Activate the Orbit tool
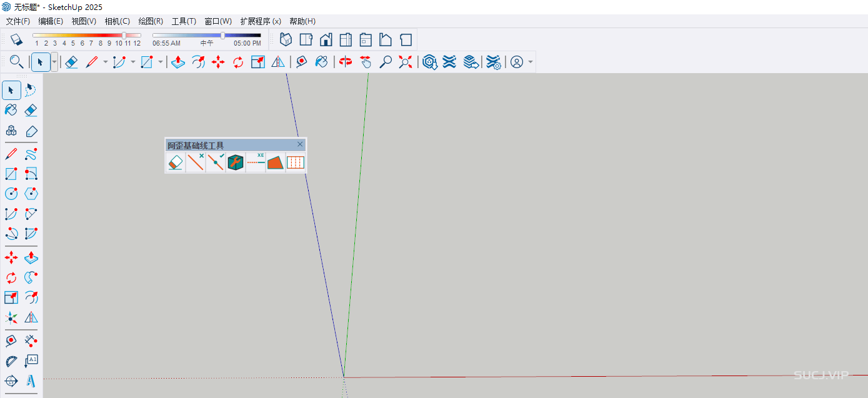Image resolution: width=868 pixels, height=398 pixels. (345, 62)
